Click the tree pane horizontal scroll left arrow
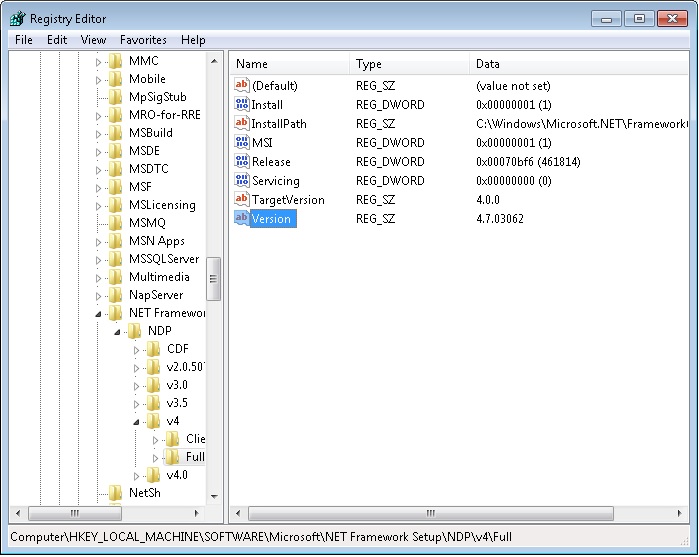The width and height of the screenshot is (699, 557). 18,513
